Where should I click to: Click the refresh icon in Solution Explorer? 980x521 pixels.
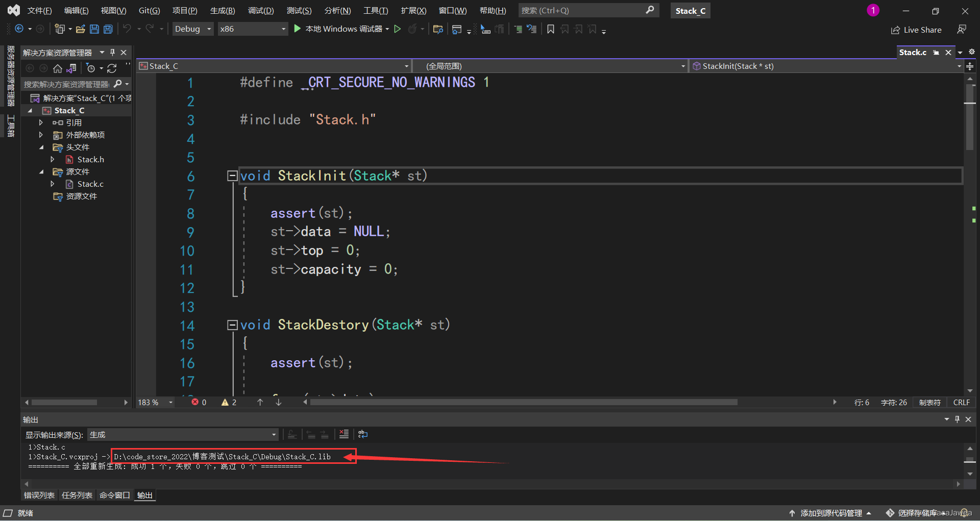(x=112, y=68)
